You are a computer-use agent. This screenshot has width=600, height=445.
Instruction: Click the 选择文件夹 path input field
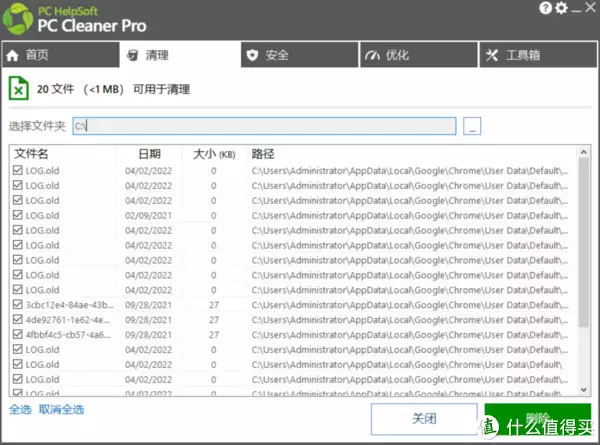(264, 125)
